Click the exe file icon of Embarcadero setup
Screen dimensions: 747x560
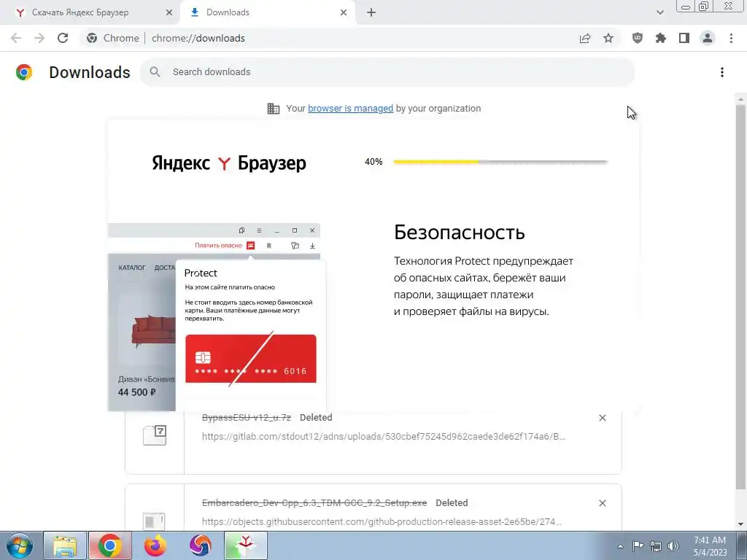pyautogui.click(x=154, y=521)
